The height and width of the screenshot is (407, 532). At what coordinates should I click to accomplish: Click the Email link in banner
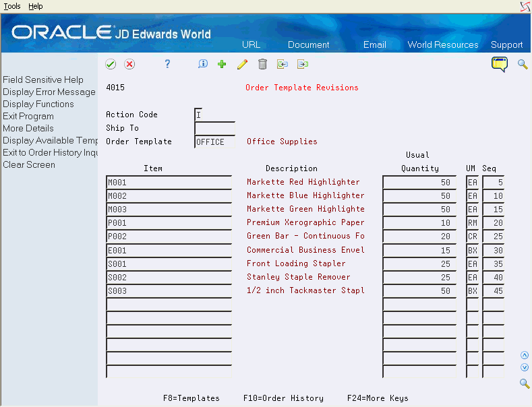coord(375,44)
